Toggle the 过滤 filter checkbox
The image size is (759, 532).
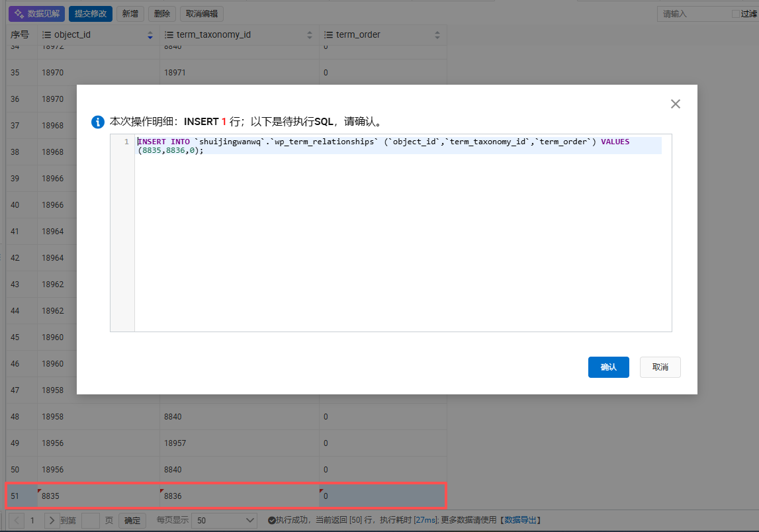(x=736, y=13)
